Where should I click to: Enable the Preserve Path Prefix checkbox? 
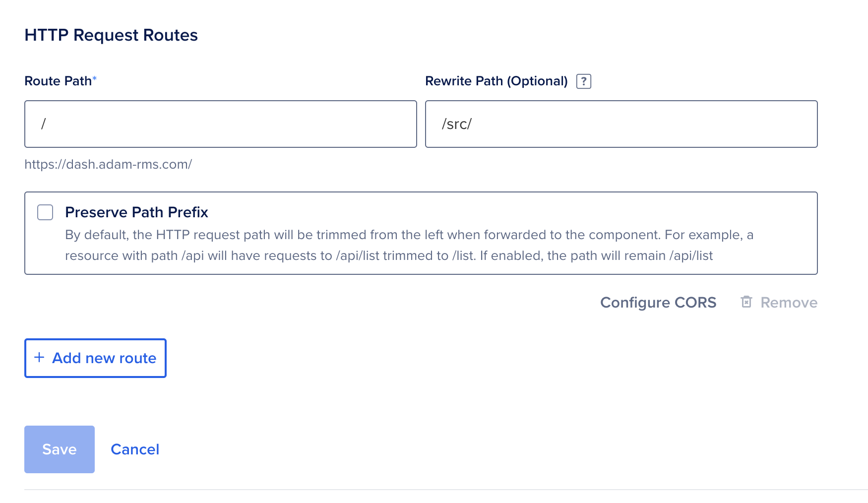tap(45, 212)
